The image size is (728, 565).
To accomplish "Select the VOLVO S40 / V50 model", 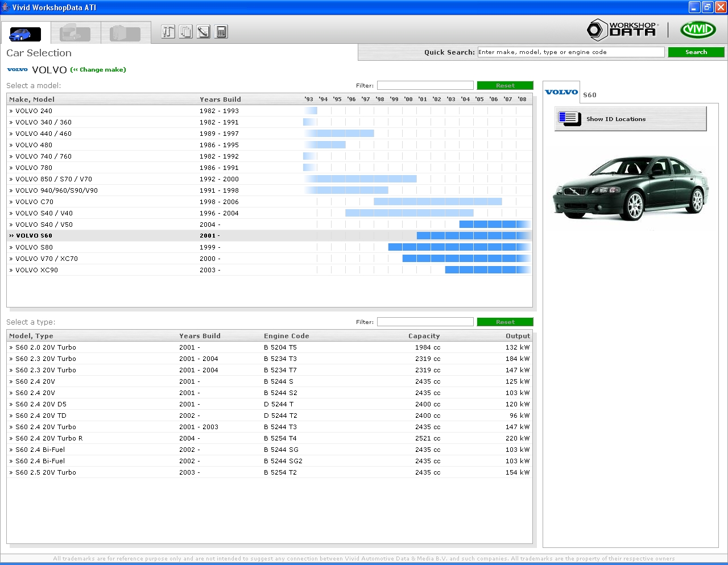I will click(x=270, y=225).
